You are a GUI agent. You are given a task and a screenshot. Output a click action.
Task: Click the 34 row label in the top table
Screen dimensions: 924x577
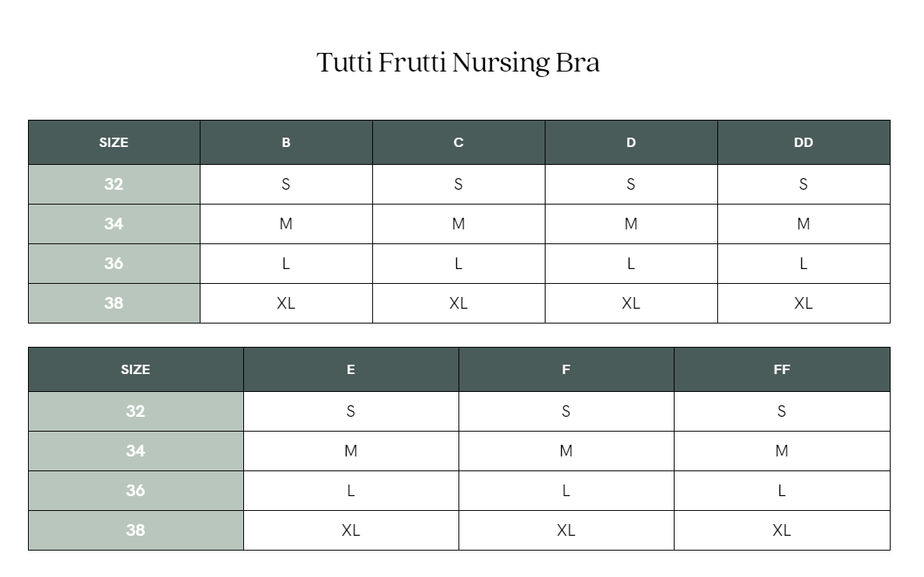[114, 224]
